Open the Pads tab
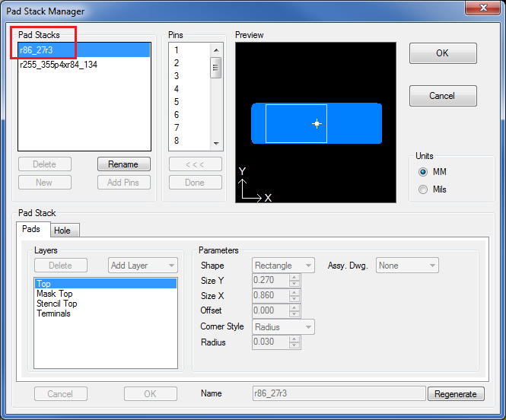The width and height of the screenshot is (506, 420). coord(31,229)
